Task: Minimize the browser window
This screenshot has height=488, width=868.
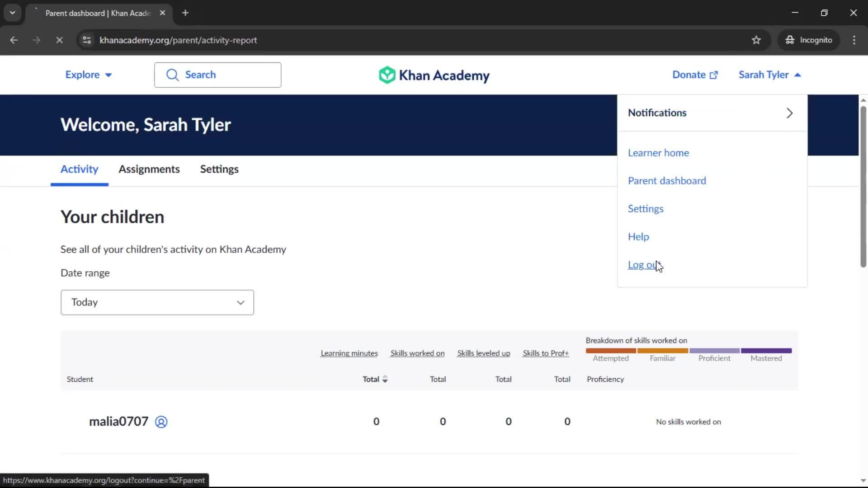Action: click(x=795, y=13)
